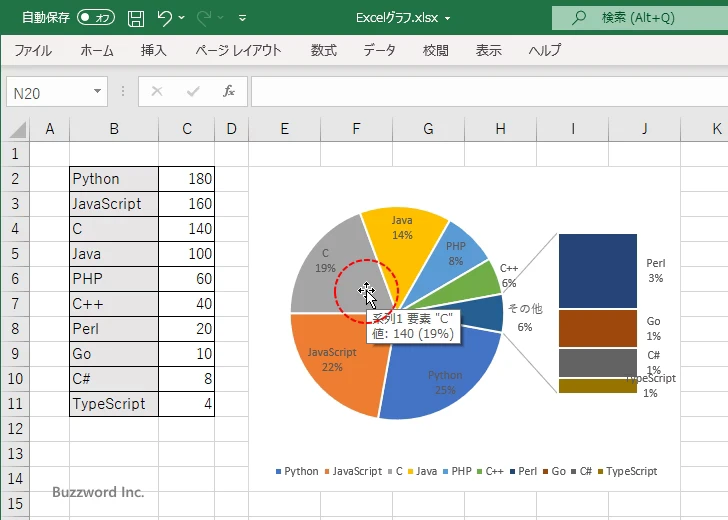Click the fx Insert Function icon
728x520 pixels.
[x=228, y=92]
